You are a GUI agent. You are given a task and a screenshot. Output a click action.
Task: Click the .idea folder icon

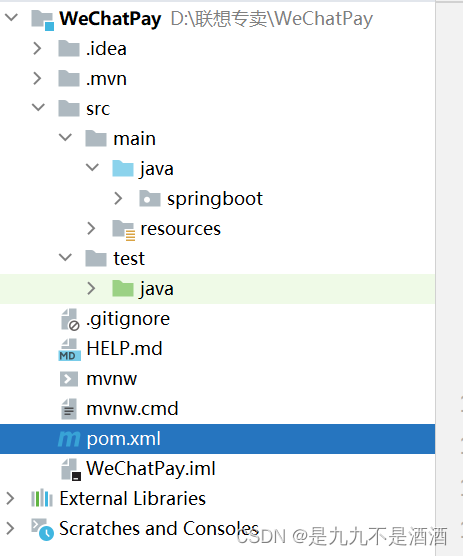[x=69, y=48]
